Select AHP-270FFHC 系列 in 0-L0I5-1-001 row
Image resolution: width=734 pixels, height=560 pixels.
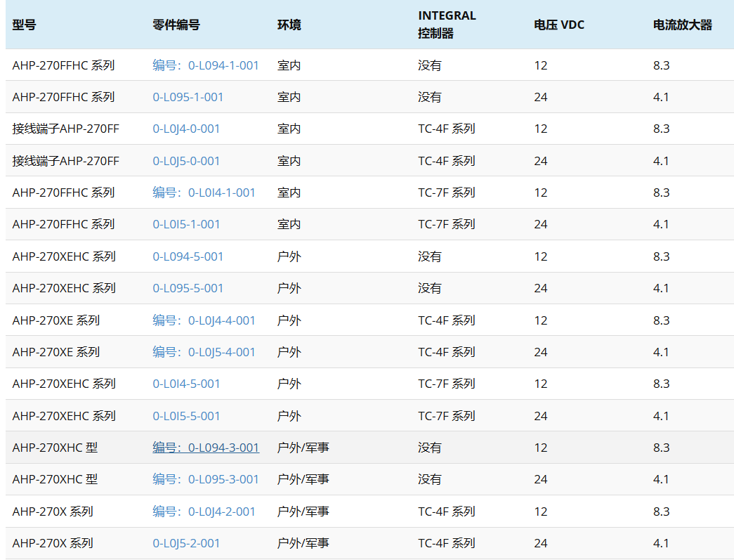[63, 224]
